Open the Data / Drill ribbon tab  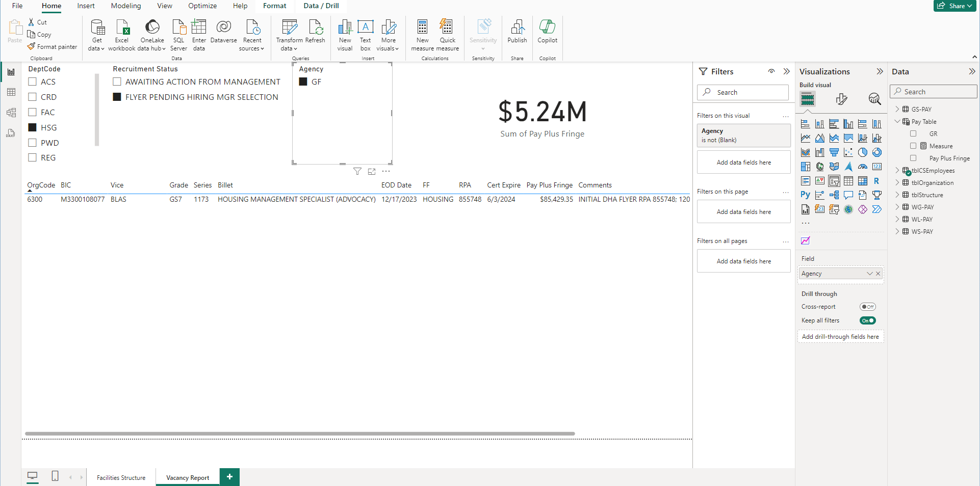point(321,6)
